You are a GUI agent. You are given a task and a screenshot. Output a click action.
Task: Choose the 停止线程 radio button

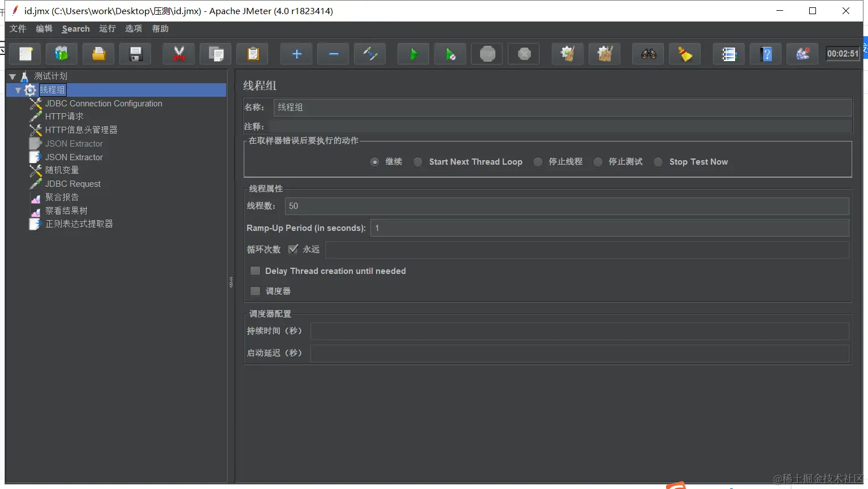click(538, 162)
